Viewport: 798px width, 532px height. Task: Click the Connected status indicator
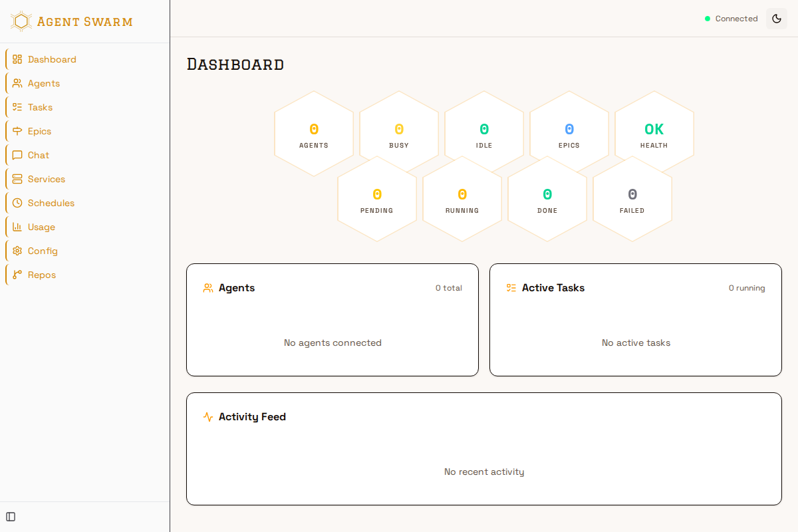click(731, 19)
